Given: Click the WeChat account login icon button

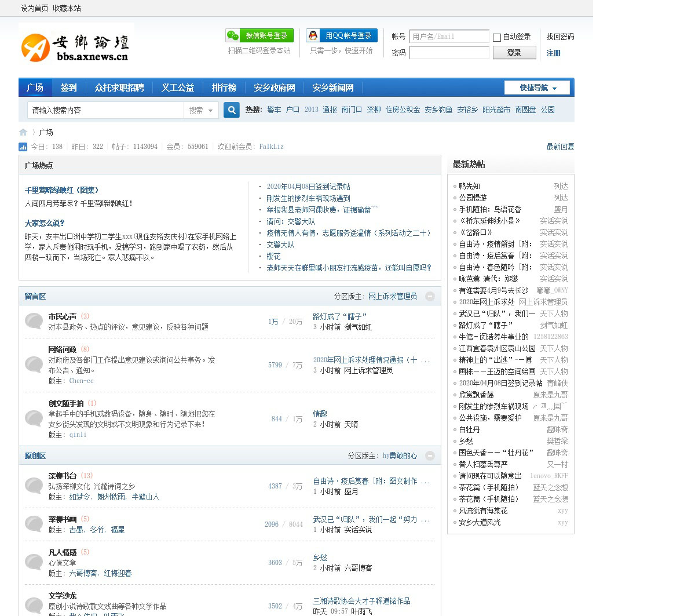Looking at the screenshot, I should click(259, 36).
